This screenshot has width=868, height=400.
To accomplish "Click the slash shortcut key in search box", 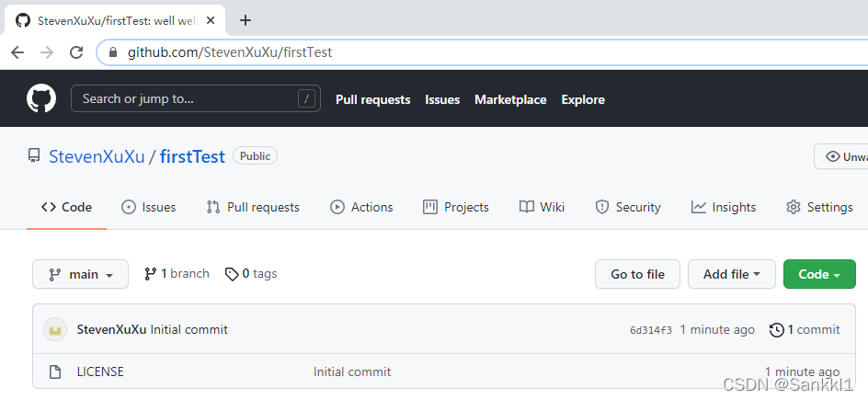I will pos(306,99).
